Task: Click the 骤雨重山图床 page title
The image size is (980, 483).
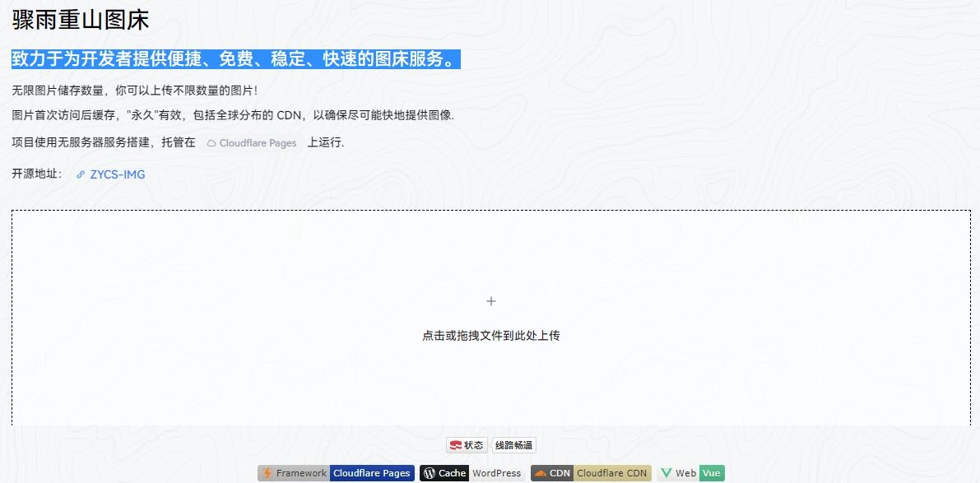Action: (x=81, y=21)
